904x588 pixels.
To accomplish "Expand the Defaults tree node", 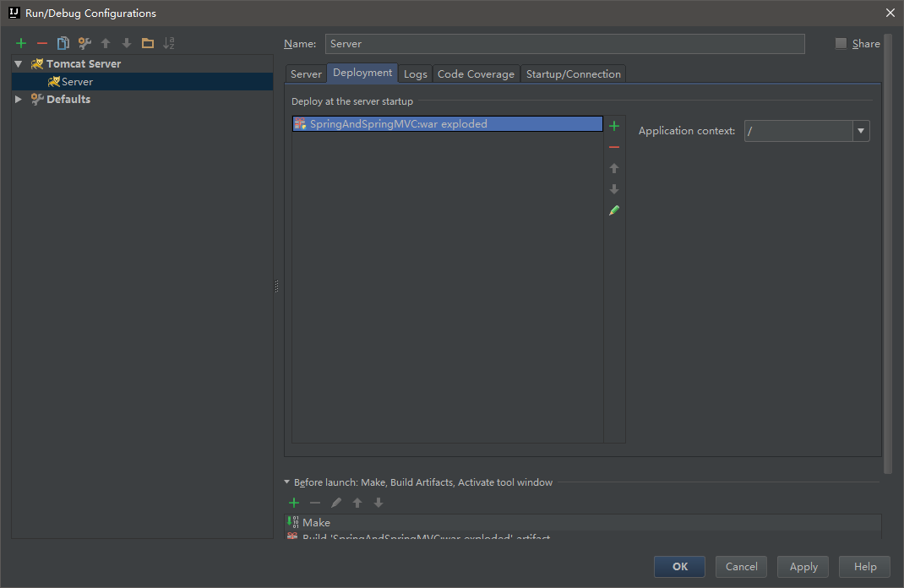I will tap(19, 99).
